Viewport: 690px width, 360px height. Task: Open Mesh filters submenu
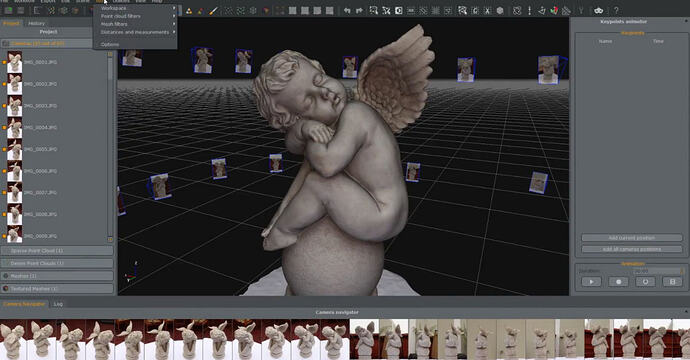(x=135, y=24)
